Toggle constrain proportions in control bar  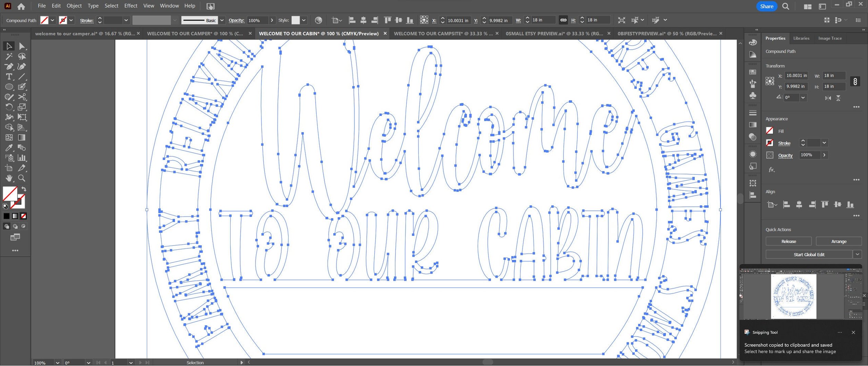point(563,20)
